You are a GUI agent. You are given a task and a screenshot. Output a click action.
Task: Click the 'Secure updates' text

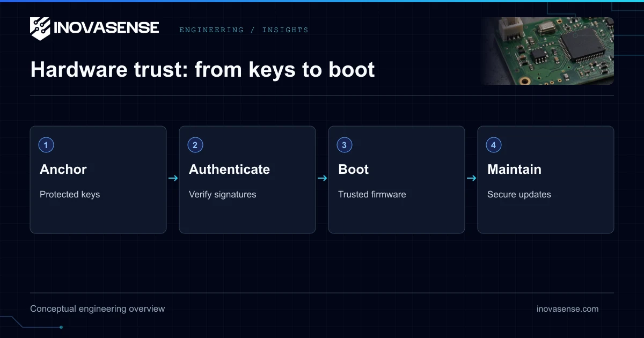pos(519,194)
